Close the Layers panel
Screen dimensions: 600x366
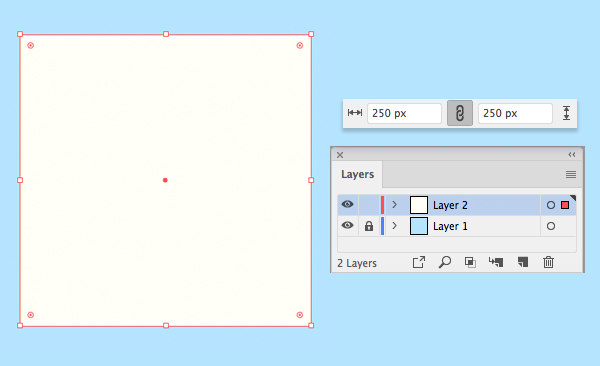click(340, 155)
